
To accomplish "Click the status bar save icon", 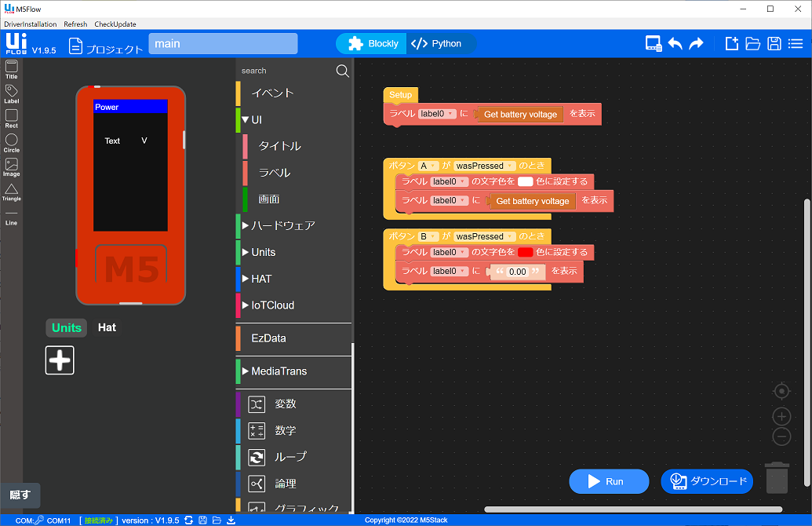I will click(x=202, y=520).
